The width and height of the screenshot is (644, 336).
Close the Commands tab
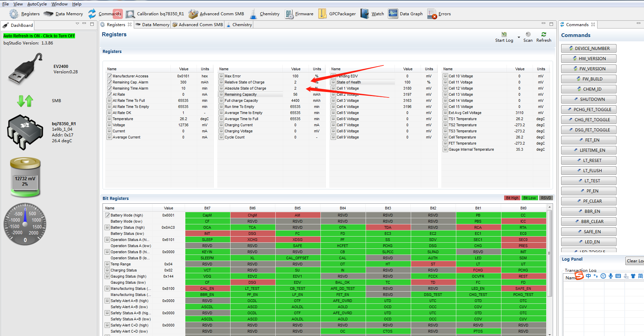pos(593,24)
